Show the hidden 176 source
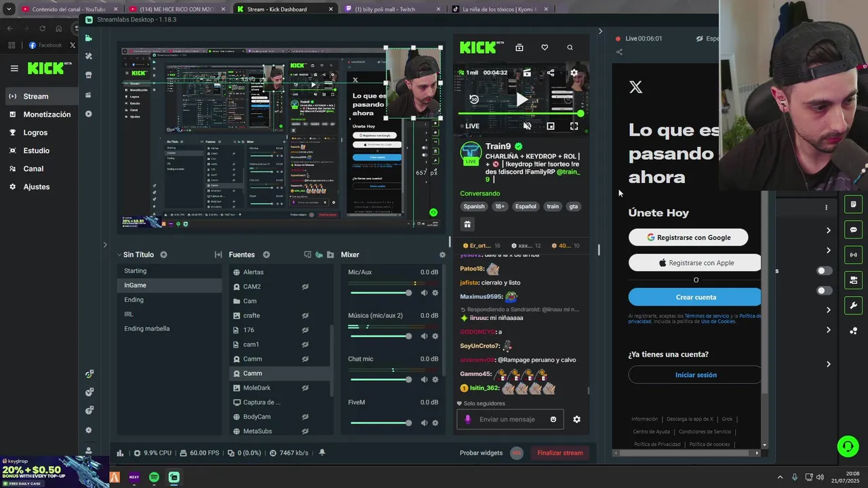 [x=305, y=330]
